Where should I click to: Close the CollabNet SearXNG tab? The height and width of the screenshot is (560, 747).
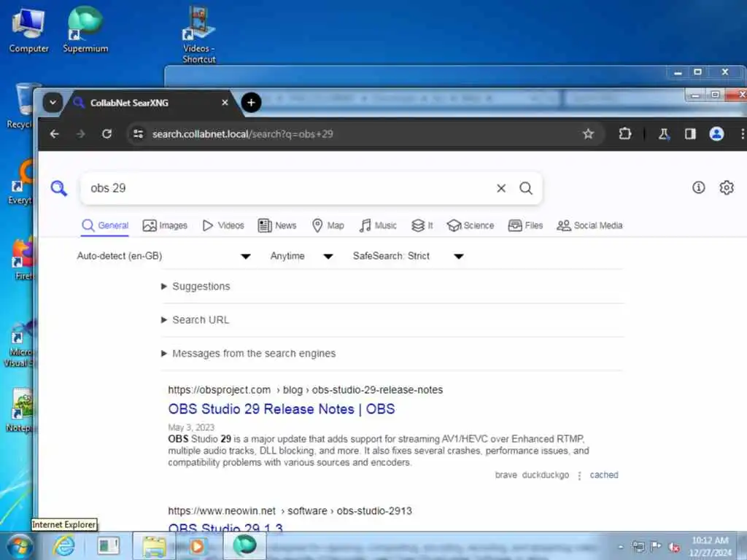(x=225, y=102)
